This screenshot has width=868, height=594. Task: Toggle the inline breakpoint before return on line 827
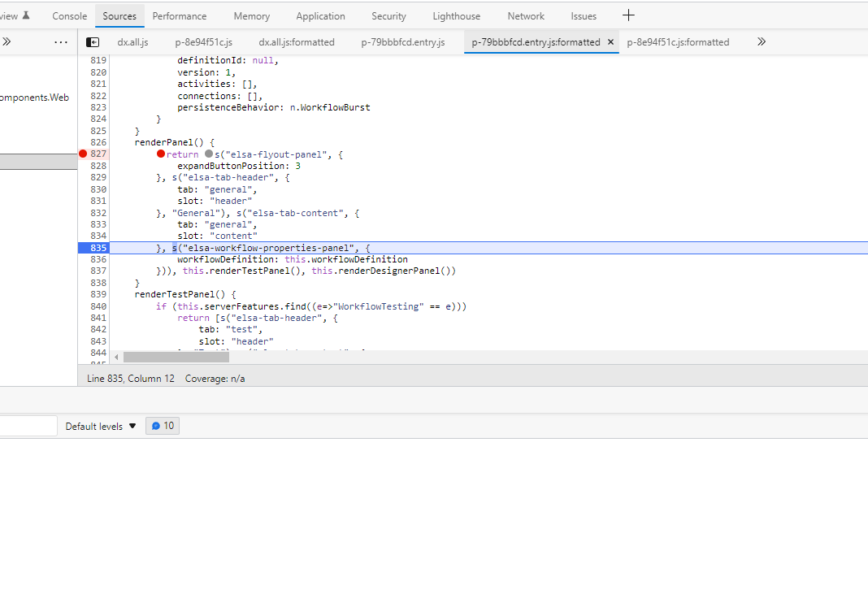click(x=162, y=154)
